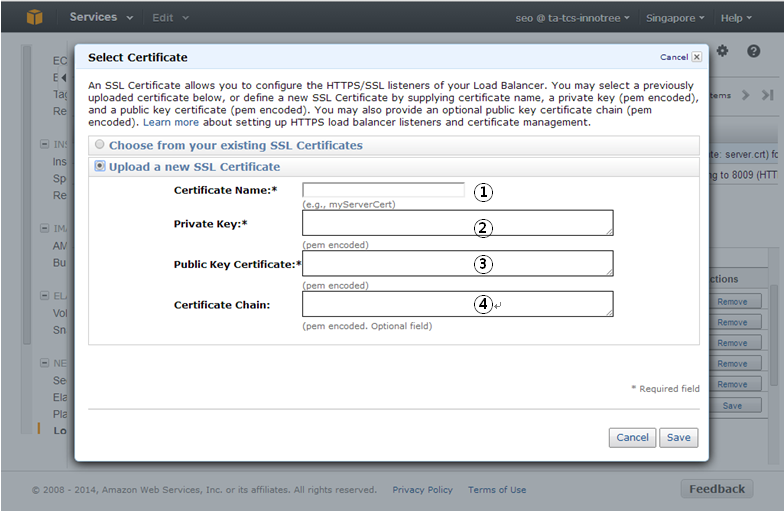Click the background page left scrollbar
Viewport: 784px width, 511px height.
(26, 195)
